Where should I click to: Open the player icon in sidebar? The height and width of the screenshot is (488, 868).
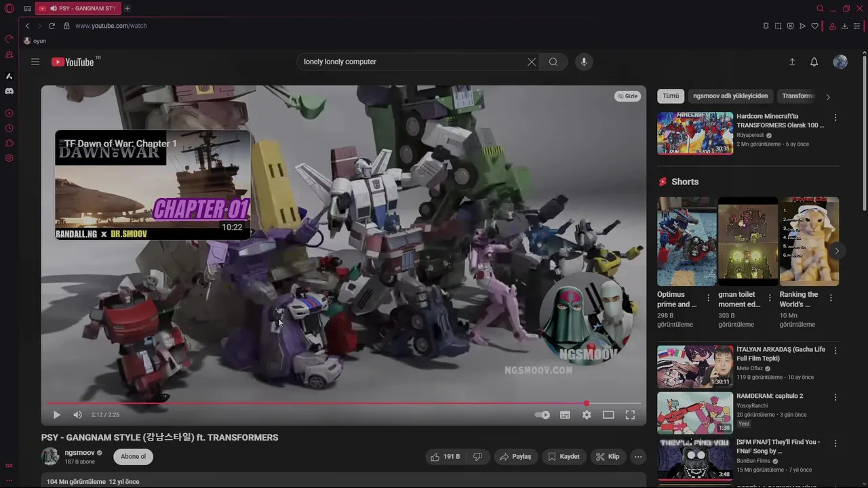tap(9, 113)
